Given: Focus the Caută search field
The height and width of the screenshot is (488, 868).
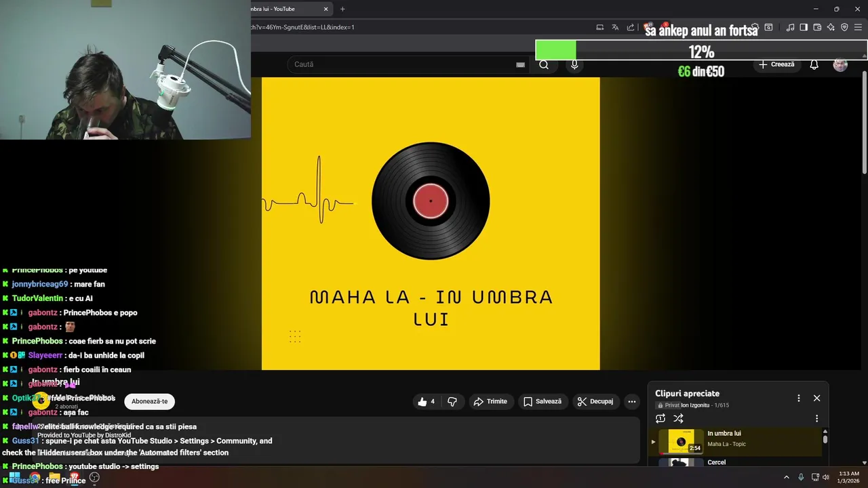Looking at the screenshot, I should click(407, 64).
